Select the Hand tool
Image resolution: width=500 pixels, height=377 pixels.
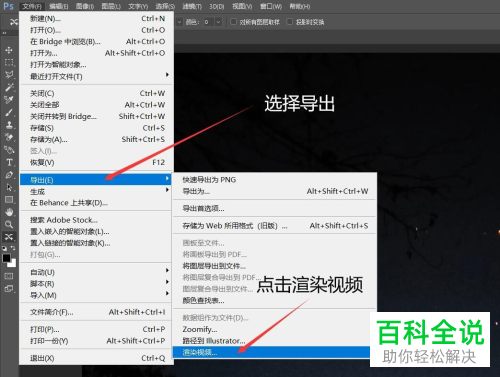(x=9, y=212)
